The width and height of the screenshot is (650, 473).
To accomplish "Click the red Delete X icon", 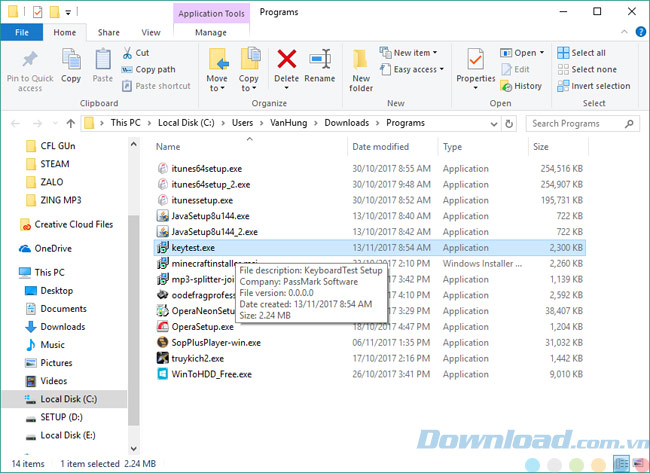I will pos(286,59).
